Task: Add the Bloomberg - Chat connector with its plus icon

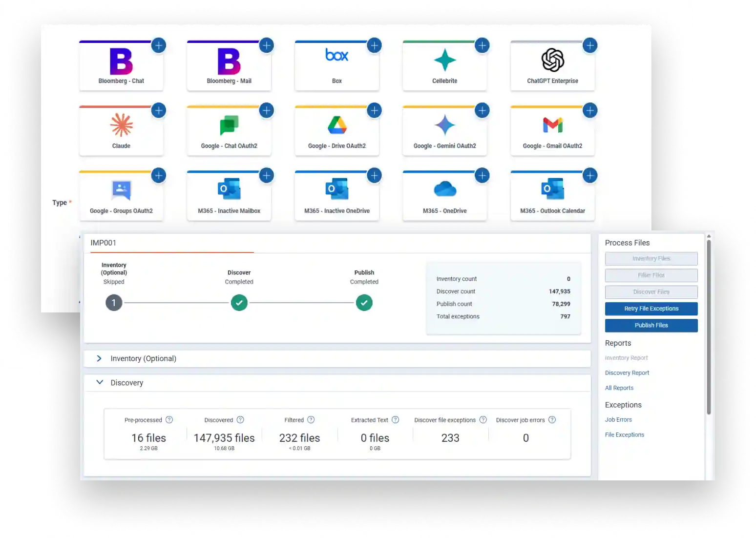Action: pyautogui.click(x=159, y=45)
